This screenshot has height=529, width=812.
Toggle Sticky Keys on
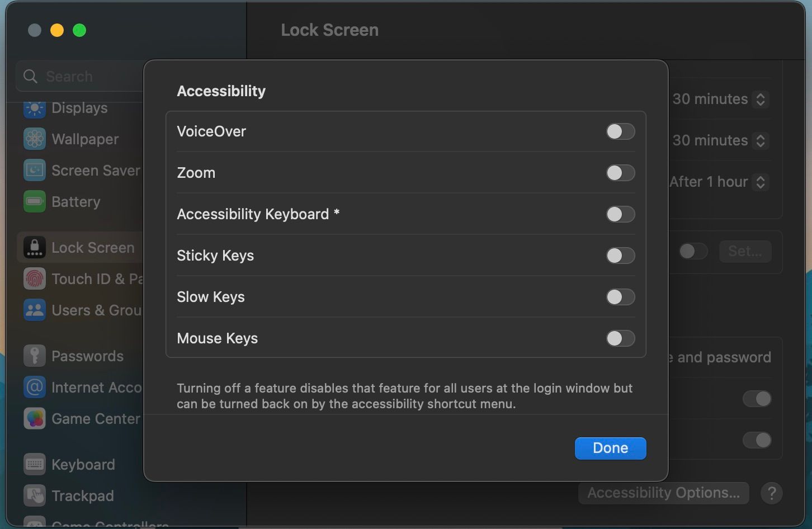click(620, 256)
